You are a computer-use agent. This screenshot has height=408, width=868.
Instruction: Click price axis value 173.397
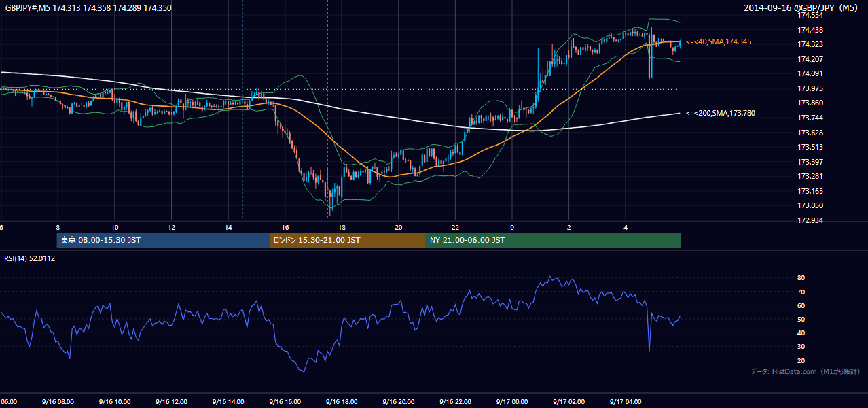pos(810,162)
